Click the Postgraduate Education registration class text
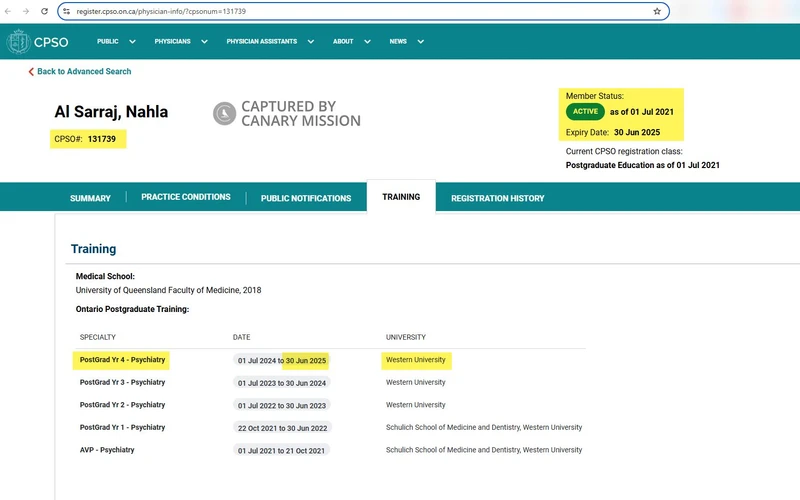Viewport: 800px width, 500px height. [642, 165]
